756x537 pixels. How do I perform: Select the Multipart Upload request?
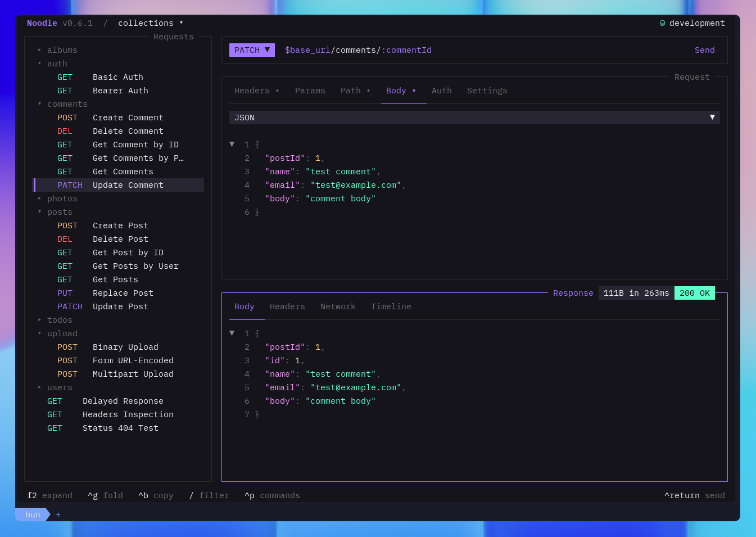119,374
